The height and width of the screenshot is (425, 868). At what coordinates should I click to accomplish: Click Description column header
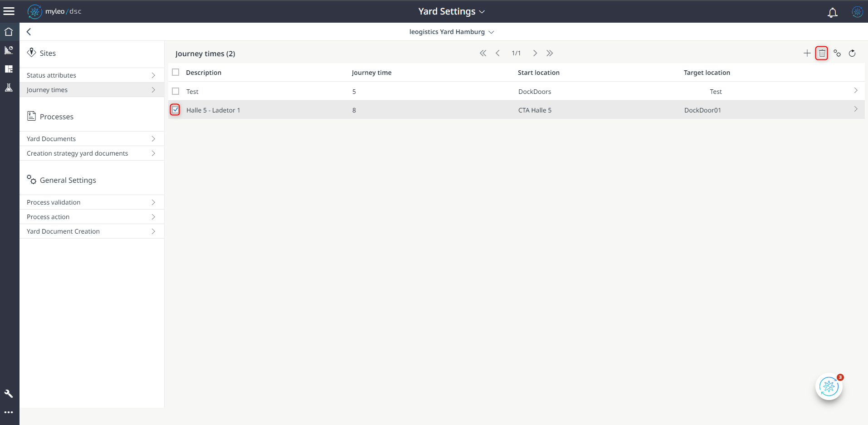click(204, 73)
